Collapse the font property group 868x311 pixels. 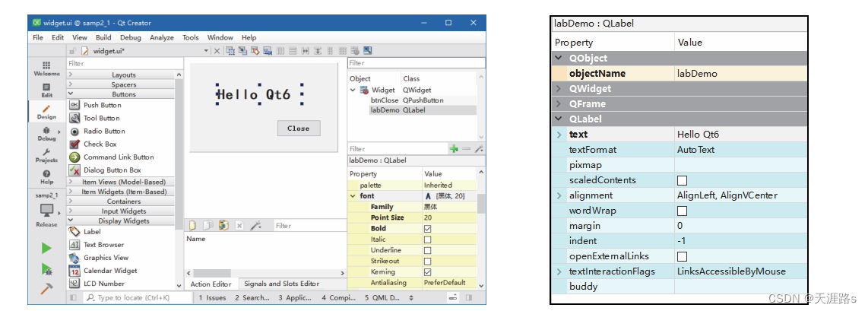click(x=353, y=196)
